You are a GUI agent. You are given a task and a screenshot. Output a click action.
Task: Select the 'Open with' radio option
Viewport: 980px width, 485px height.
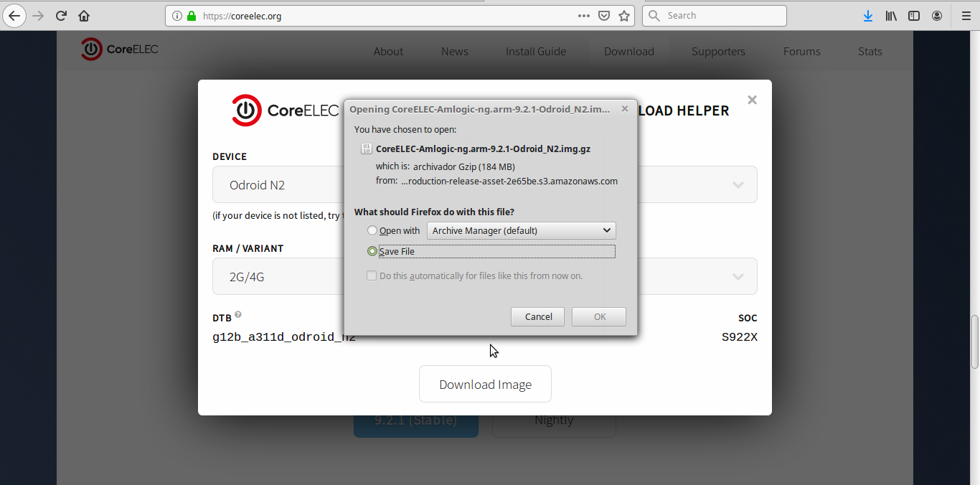[x=372, y=231]
